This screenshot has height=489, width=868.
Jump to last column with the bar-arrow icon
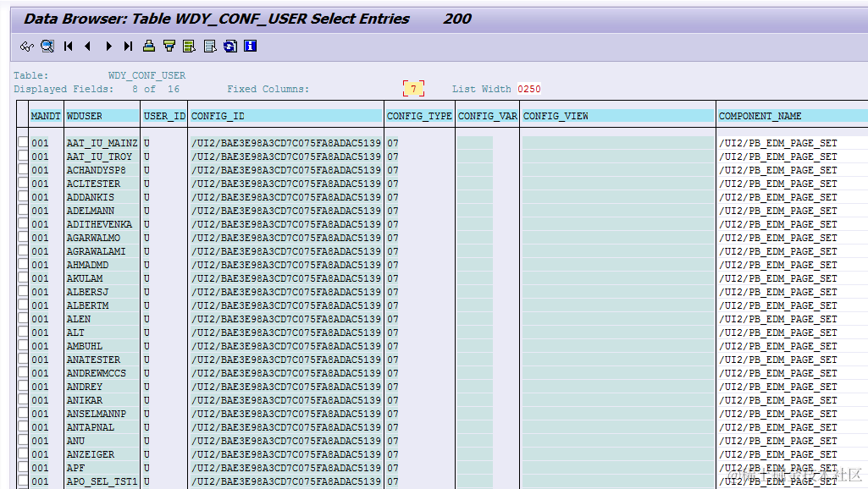[129, 47]
